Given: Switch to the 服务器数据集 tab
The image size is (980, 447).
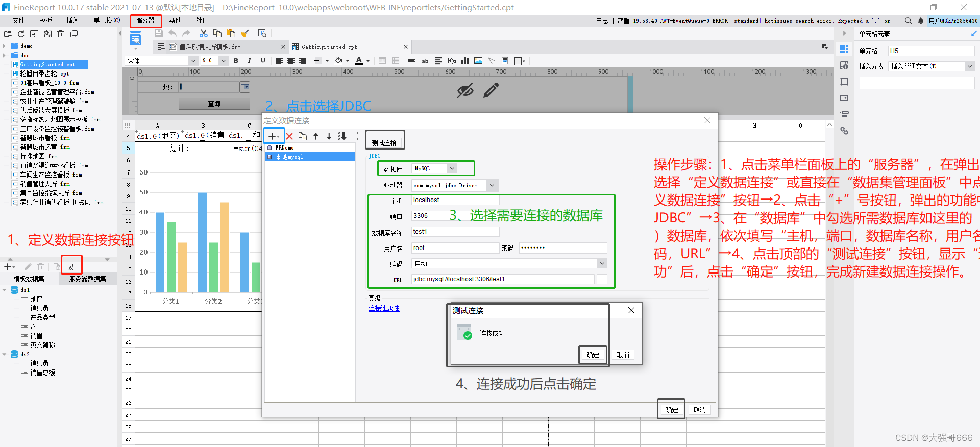Looking at the screenshot, I should [88, 279].
